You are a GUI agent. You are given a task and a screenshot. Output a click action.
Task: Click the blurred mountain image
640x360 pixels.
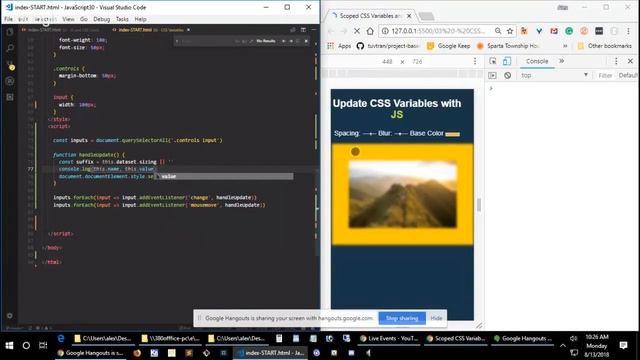coord(403,194)
